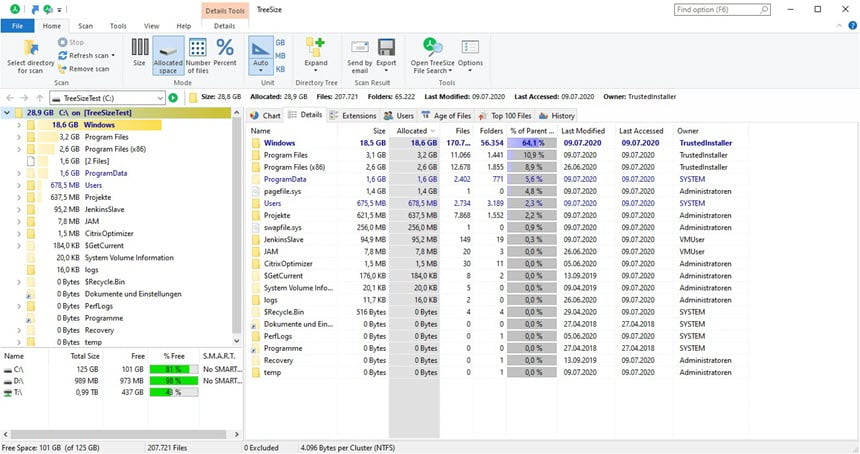Click Help question mark icon

[x=852, y=25]
